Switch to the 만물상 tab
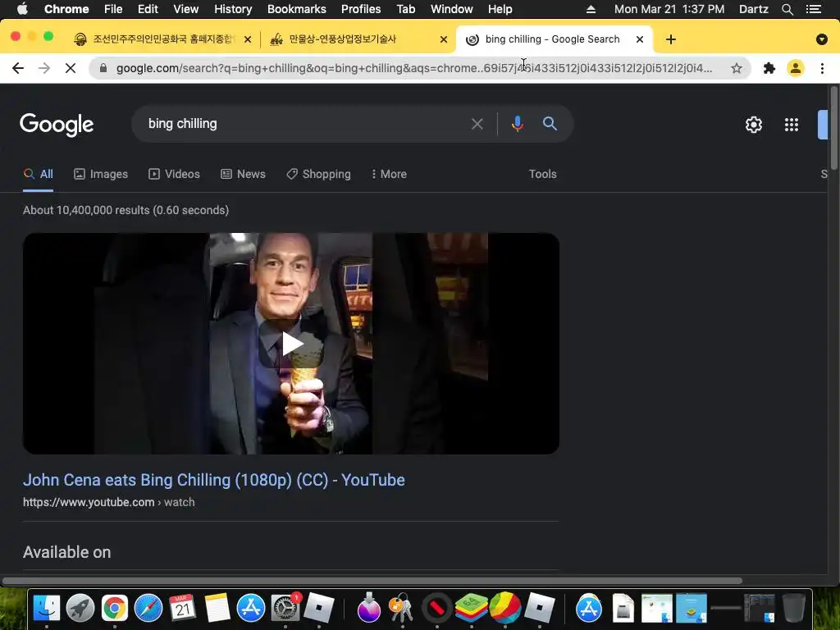 point(343,39)
